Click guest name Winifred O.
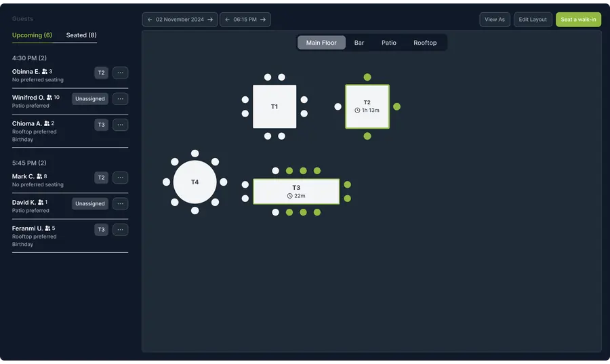 28,98
